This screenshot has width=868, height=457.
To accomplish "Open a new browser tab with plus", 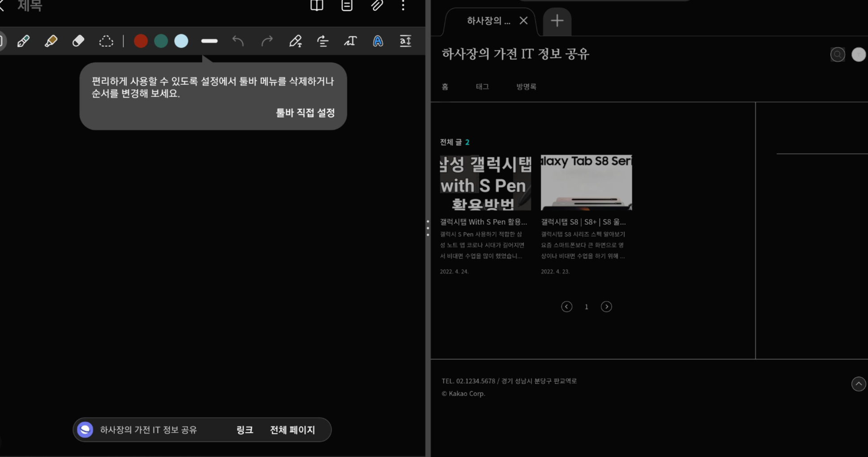I will point(557,21).
